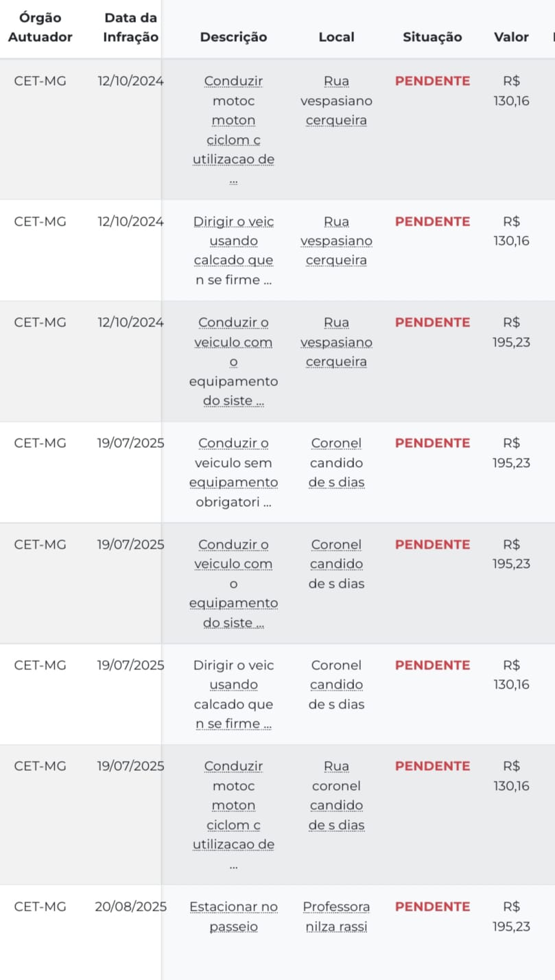The image size is (555, 980).
Task: Click the Descrição column header
Action: 233,37
